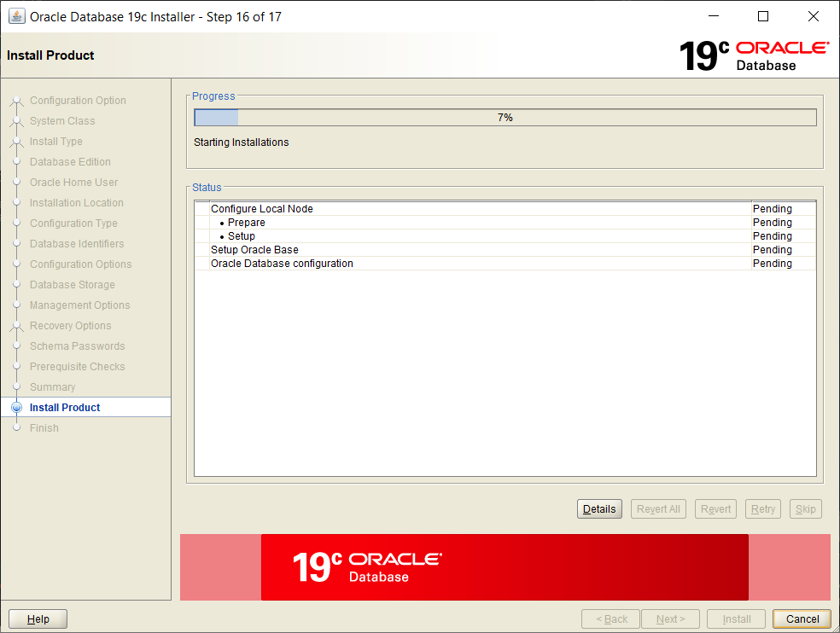The width and height of the screenshot is (840, 633).
Task: Select the Finish step
Action: pyautogui.click(x=44, y=428)
